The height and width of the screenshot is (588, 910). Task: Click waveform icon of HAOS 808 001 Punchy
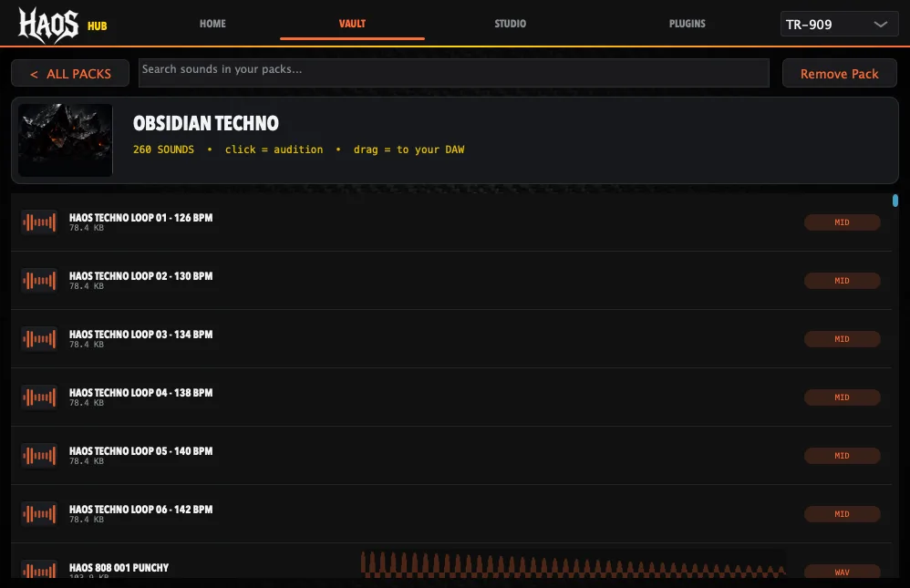tap(39, 570)
